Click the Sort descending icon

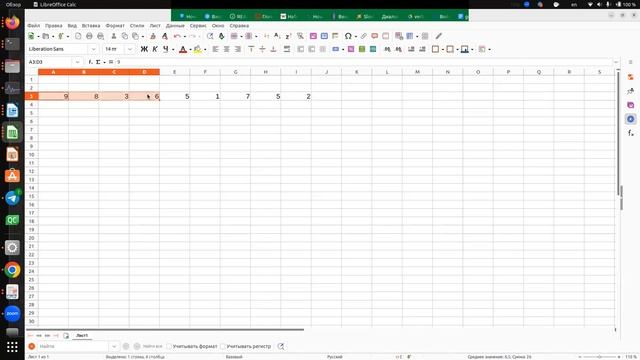[288, 36]
